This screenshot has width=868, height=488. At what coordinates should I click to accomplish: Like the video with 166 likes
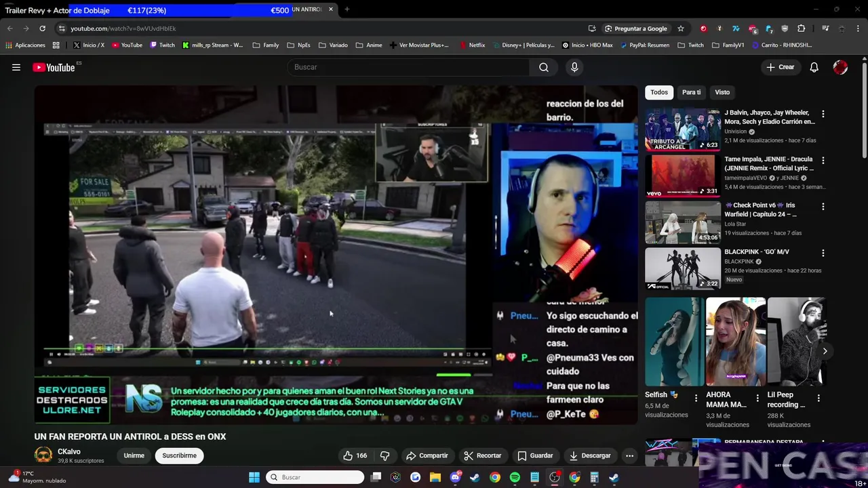pyautogui.click(x=356, y=455)
